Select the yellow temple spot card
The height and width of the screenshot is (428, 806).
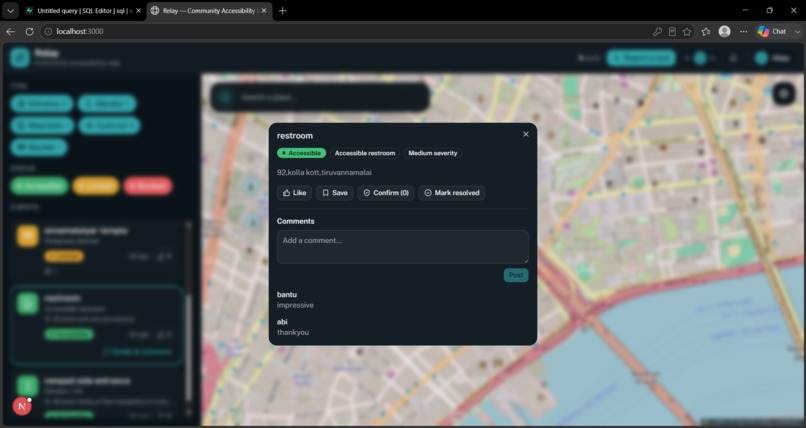(x=97, y=252)
